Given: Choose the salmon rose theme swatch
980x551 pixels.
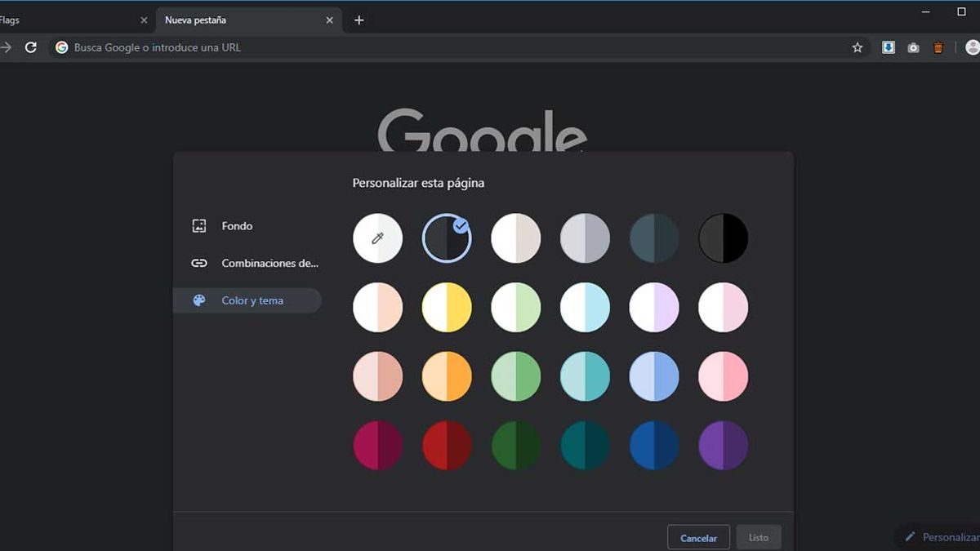Looking at the screenshot, I should coord(377,376).
